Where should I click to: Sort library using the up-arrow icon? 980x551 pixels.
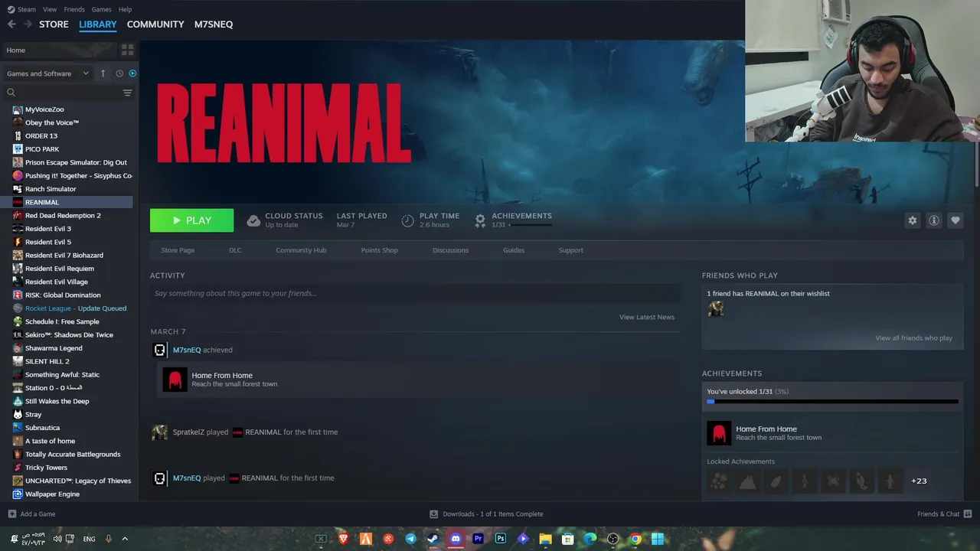[103, 73]
